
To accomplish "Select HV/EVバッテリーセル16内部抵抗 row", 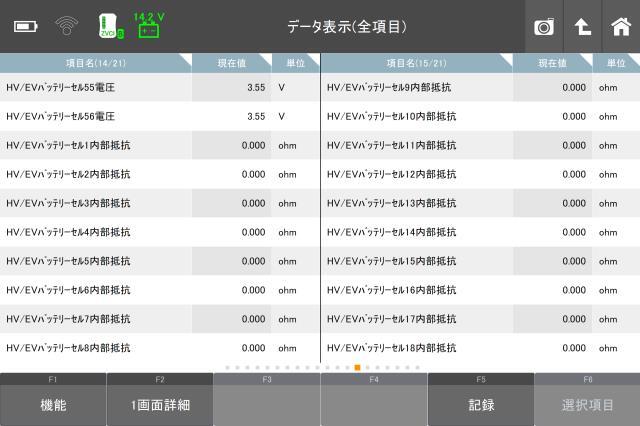I will (x=480, y=290).
